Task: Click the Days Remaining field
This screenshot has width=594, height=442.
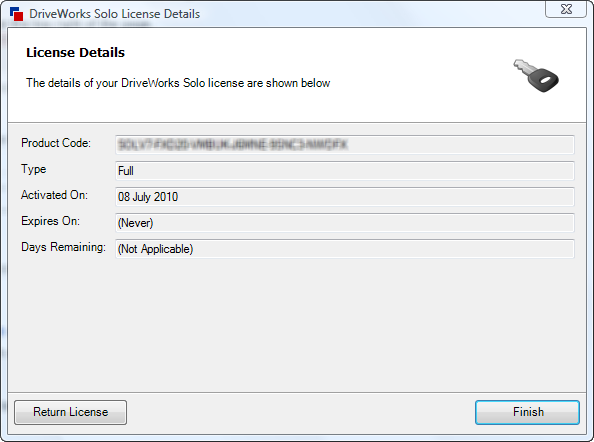Action: [x=345, y=249]
